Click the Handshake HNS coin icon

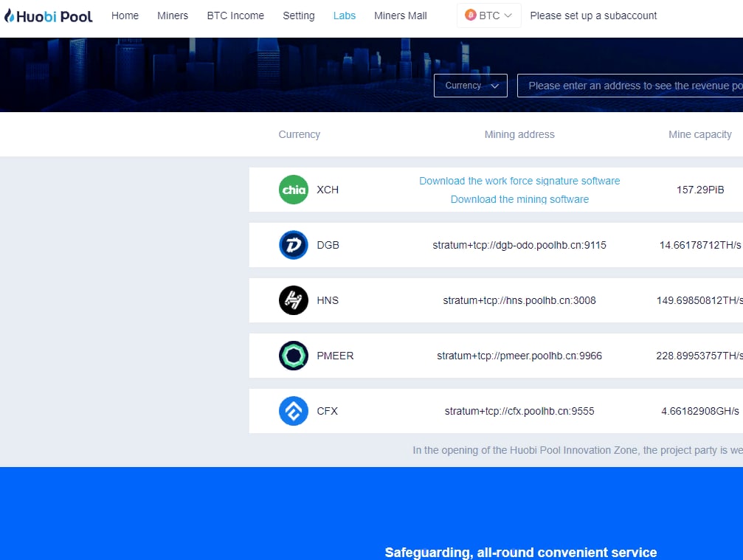[294, 300]
